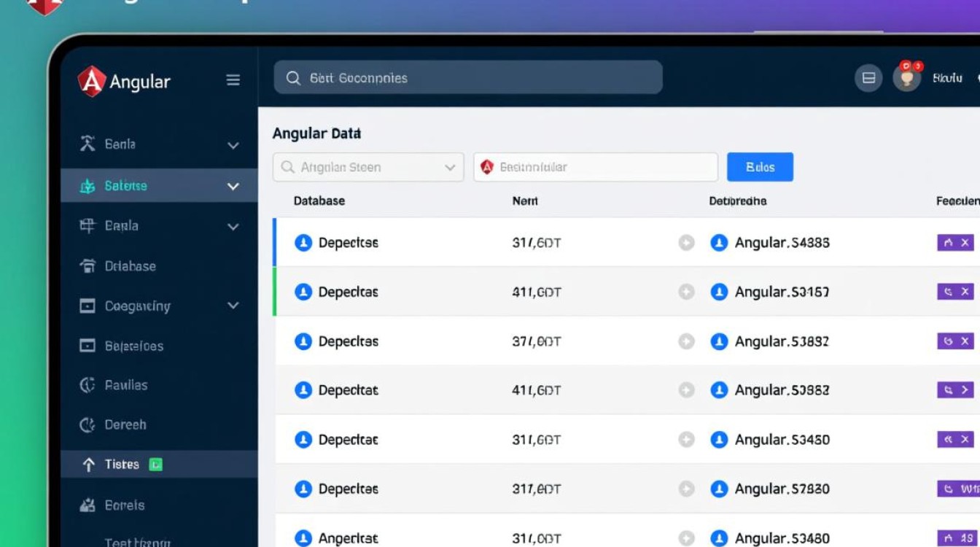The height and width of the screenshot is (547, 980).
Task: Click the Angular logo in the sidebar
Action: coord(92,81)
